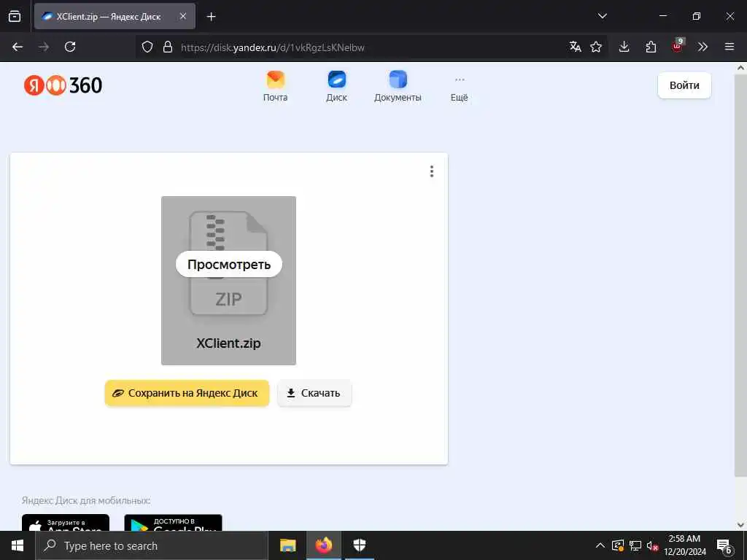The image size is (747, 560).
Task: Open the Диск service icon
Action: click(x=337, y=86)
